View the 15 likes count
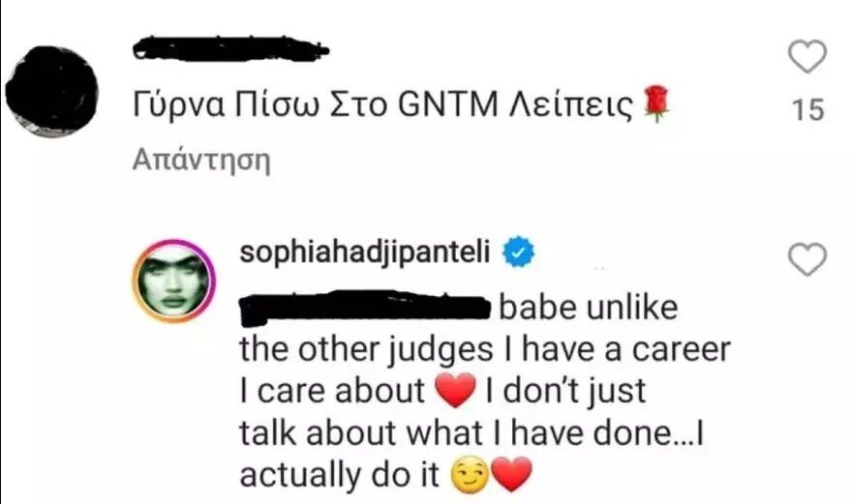The width and height of the screenshot is (852, 504). pos(807,110)
